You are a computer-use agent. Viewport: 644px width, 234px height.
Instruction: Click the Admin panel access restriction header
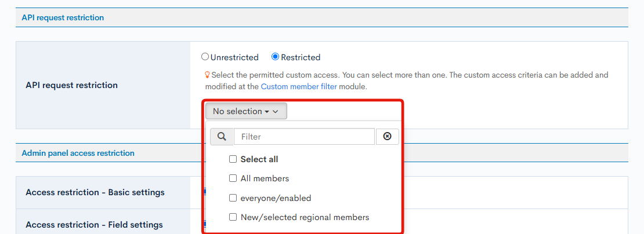point(78,153)
